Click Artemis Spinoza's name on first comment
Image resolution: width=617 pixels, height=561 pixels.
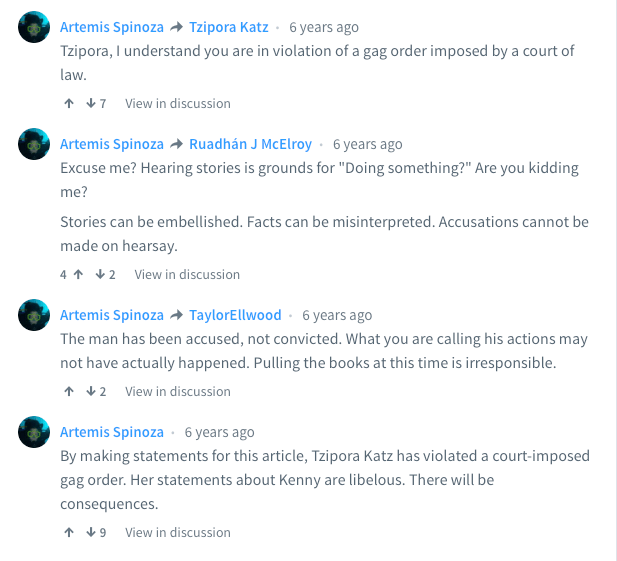[111, 27]
